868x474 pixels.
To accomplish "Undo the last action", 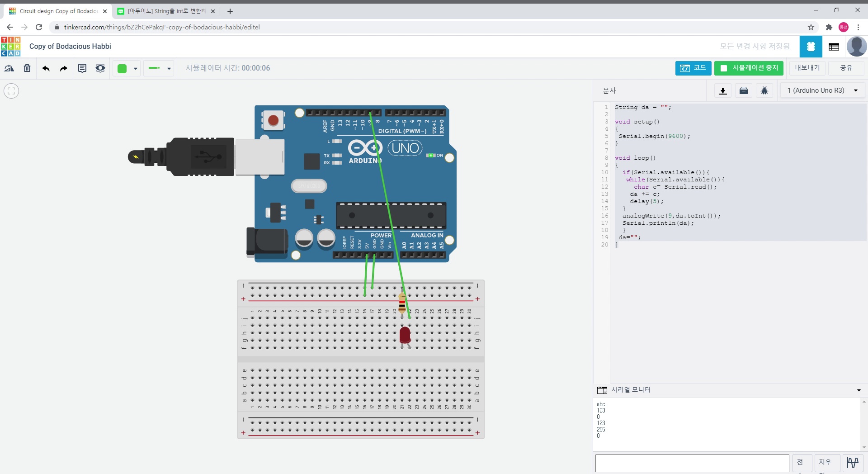I will (46, 68).
